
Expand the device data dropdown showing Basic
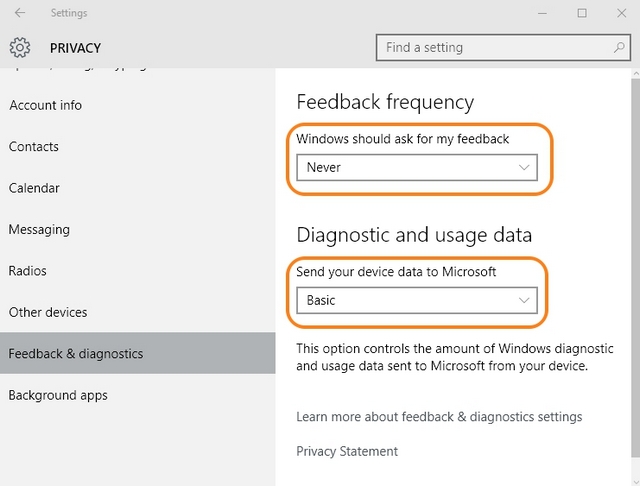coord(416,300)
